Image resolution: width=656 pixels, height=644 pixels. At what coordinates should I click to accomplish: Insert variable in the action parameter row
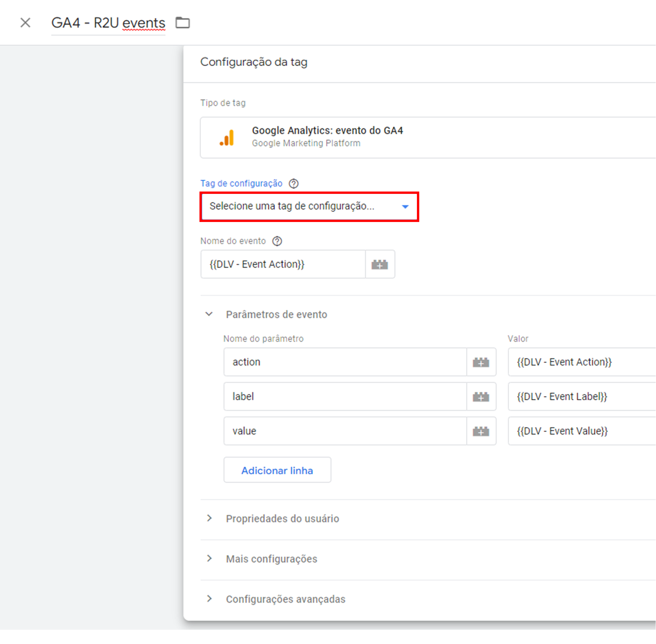point(481,362)
